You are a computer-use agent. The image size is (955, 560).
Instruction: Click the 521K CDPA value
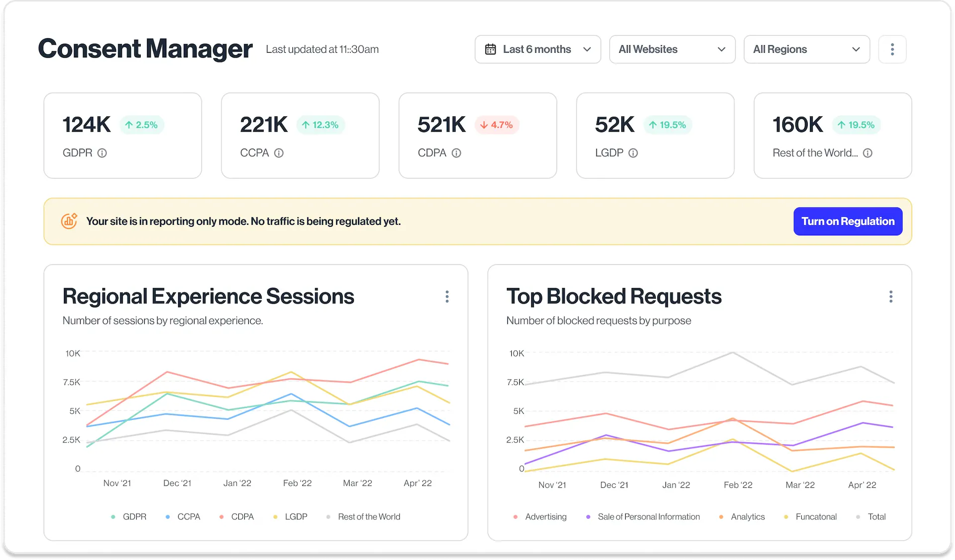442,125
